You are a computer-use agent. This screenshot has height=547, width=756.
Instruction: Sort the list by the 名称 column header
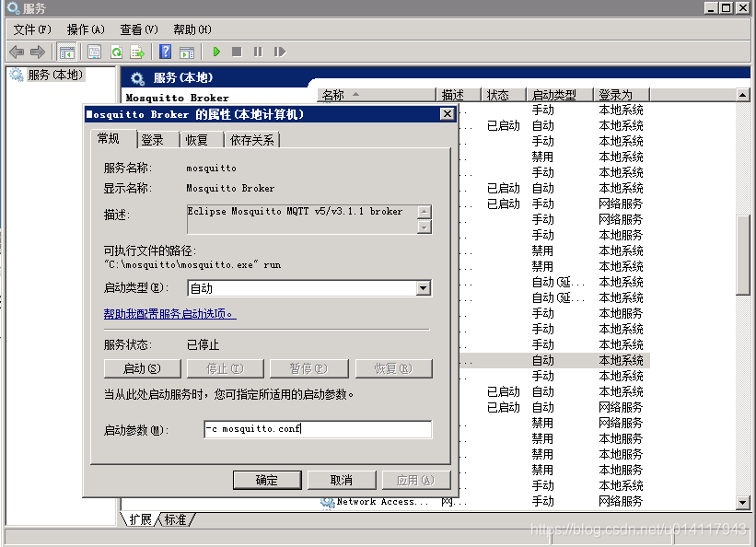(x=377, y=95)
